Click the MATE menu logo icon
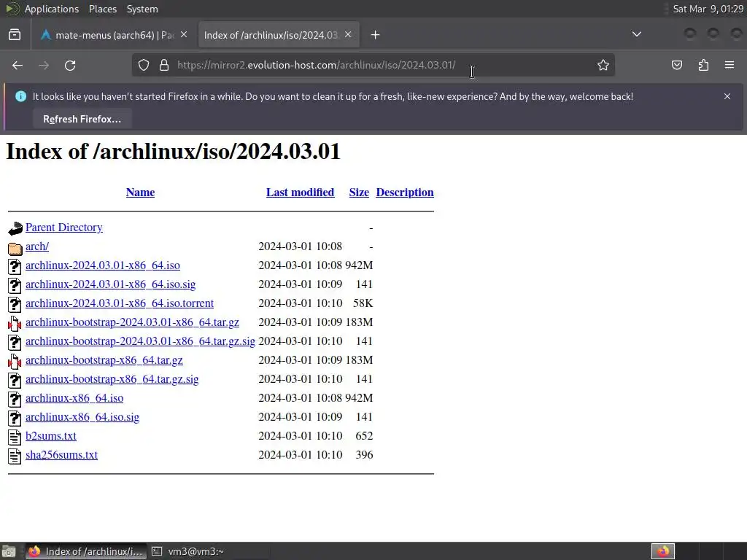Image resolution: width=747 pixels, height=560 pixels. coord(12,9)
